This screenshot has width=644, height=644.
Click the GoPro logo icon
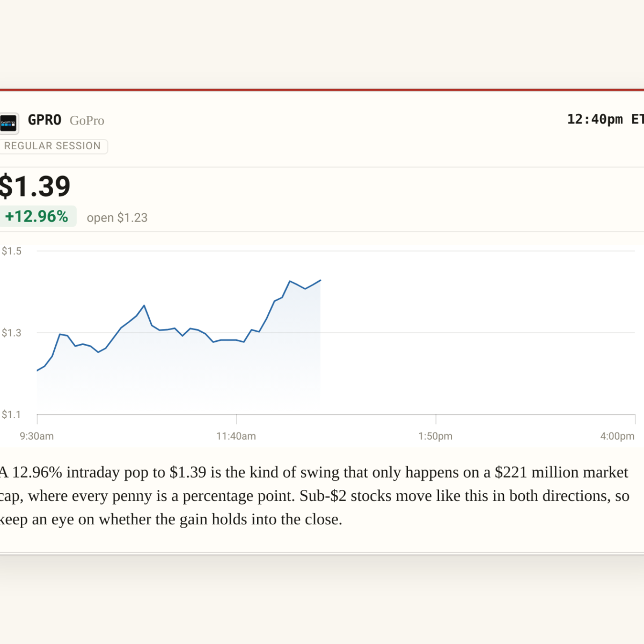[9, 123]
